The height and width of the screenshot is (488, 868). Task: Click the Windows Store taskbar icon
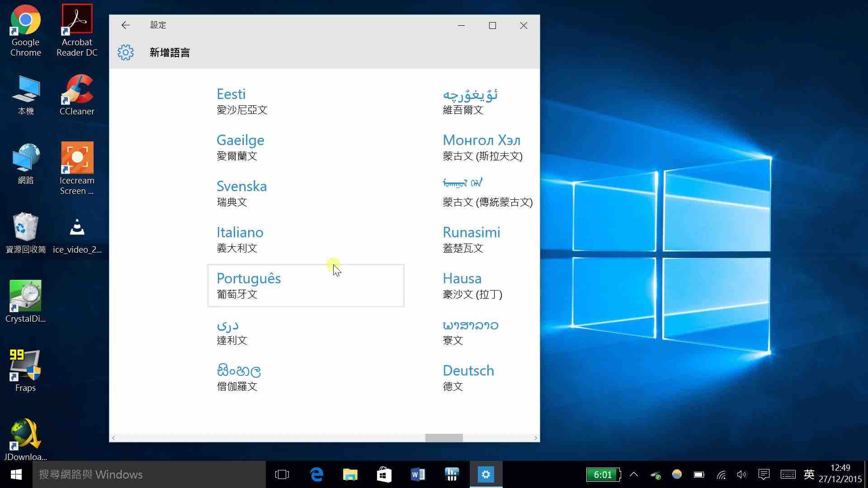coord(383,474)
